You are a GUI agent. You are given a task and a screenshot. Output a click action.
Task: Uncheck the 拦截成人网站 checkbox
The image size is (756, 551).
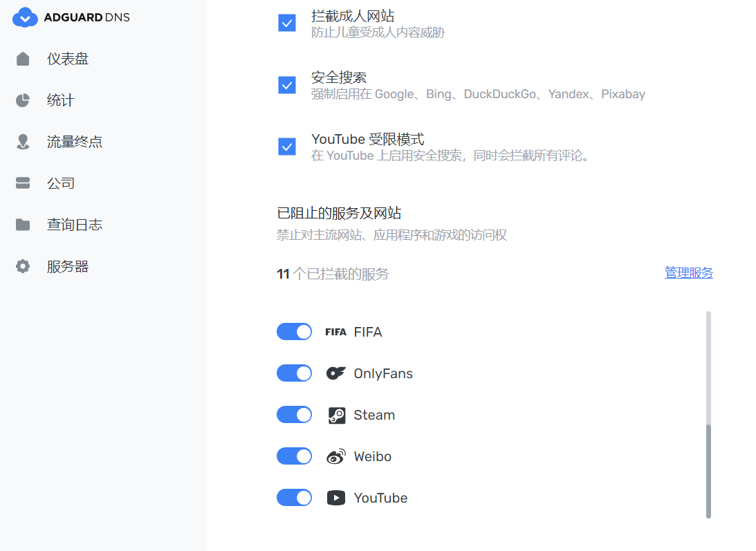pyautogui.click(x=287, y=23)
